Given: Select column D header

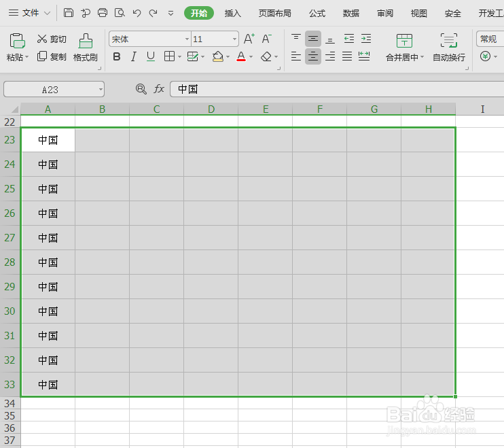Looking at the screenshot, I should click(x=211, y=109).
